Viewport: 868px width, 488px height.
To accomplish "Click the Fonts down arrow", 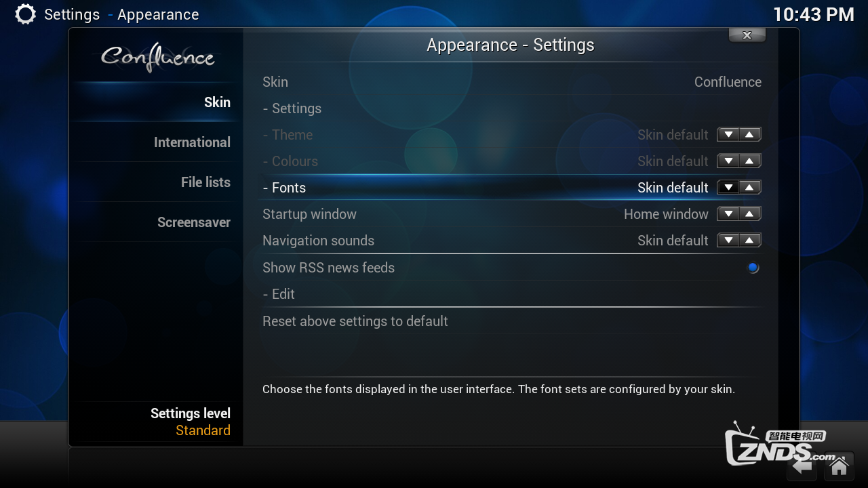I will tap(728, 188).
